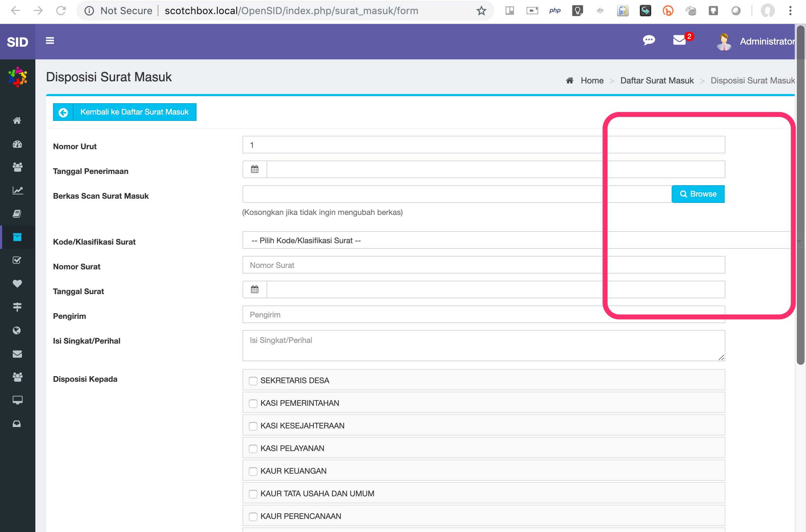This screenshot has height=532, width=806.
Task: Open the statistics chart section in sidebar
Action: click(17, 191)
